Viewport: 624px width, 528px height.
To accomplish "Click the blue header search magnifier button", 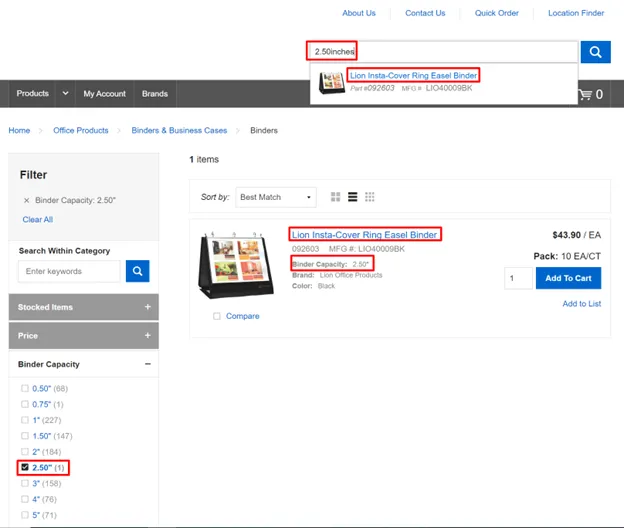I will coord(595,52).
